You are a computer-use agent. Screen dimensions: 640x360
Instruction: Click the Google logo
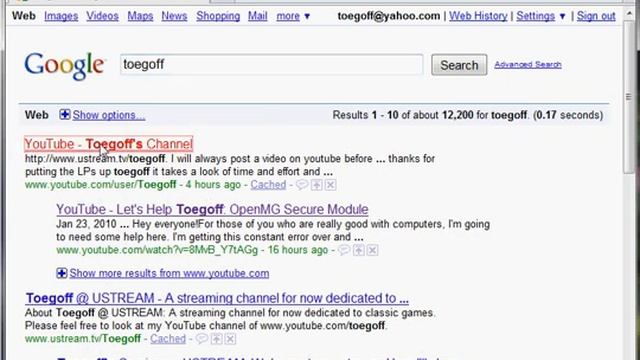pyautogui.click(x=64, y=65)
